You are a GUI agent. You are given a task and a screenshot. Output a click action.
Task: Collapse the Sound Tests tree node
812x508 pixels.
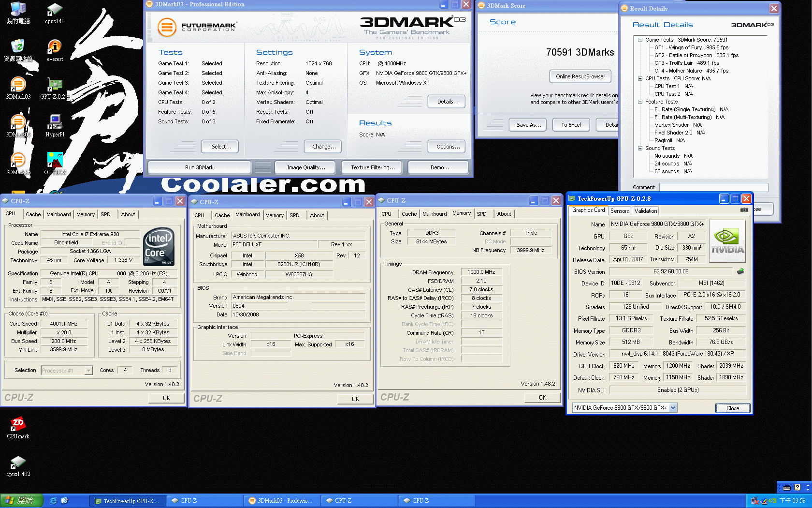tap(640, 148)
